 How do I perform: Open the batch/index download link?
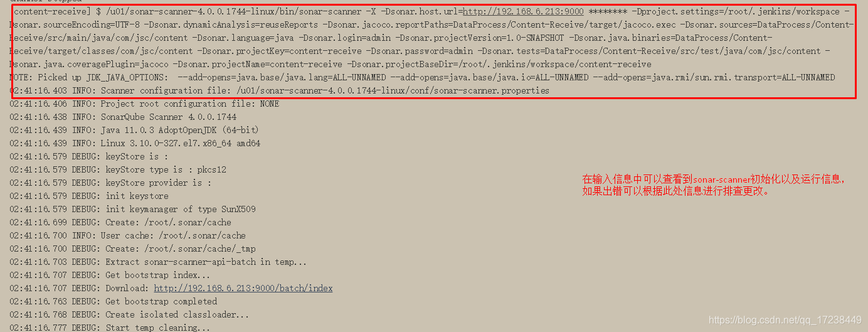(243, 288)
